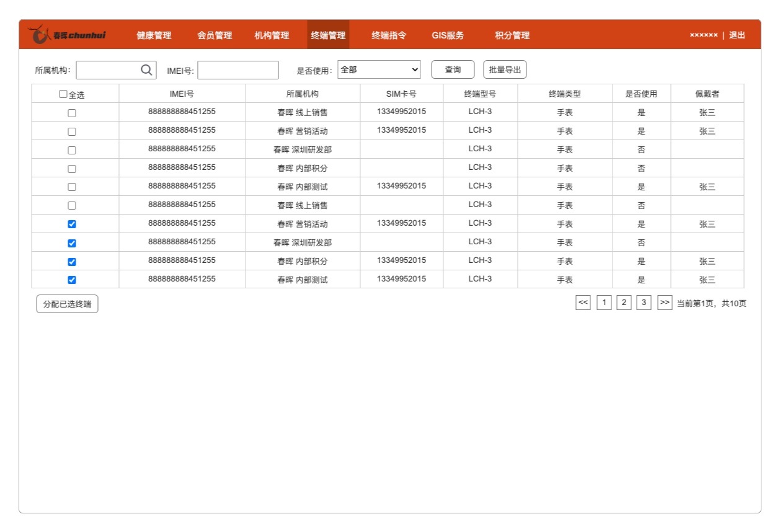This screenshot has height=532, width=780.
Task: Check the 内部积分 row marked 否
Action: [72, 169]
